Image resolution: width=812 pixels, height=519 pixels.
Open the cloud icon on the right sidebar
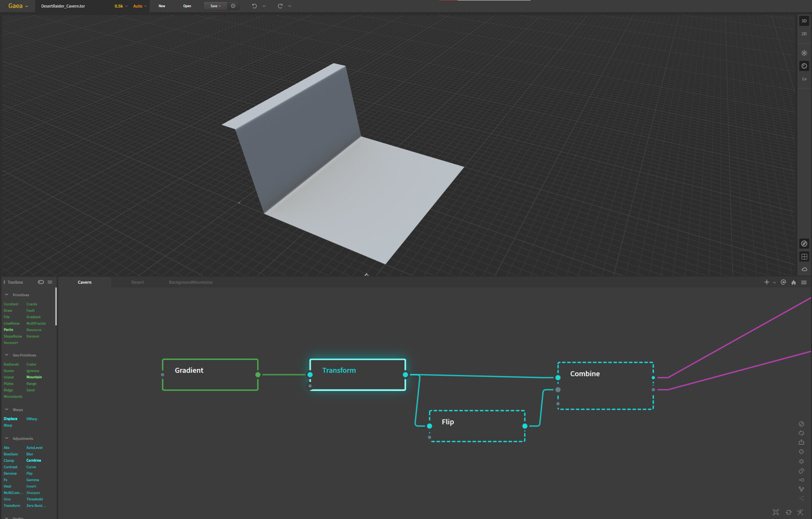[804, 269]
